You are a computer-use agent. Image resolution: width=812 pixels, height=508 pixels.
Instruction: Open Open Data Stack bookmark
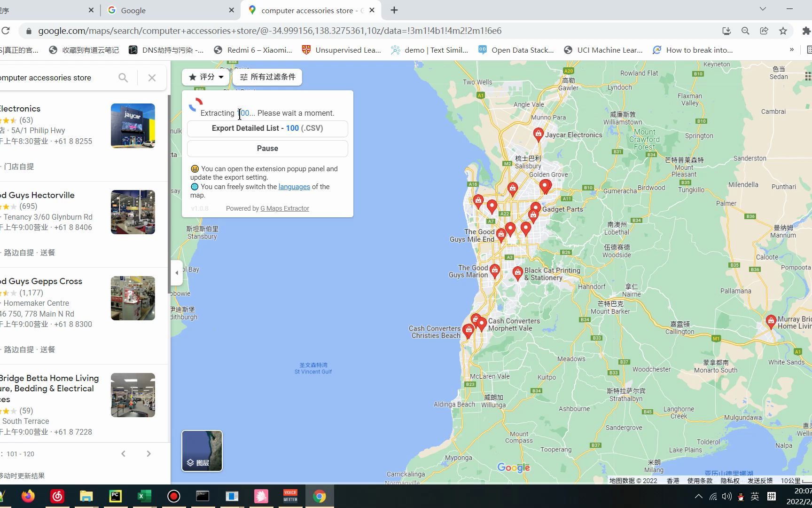click(516, 50)
